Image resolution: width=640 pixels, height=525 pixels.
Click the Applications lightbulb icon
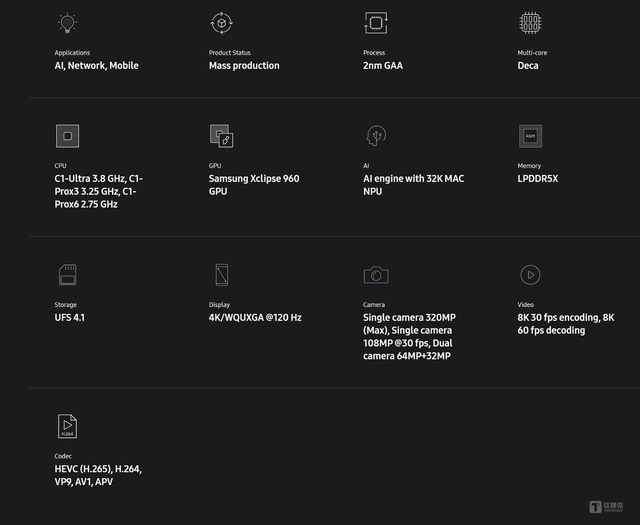pyautogui.click(x=67, y=23)
